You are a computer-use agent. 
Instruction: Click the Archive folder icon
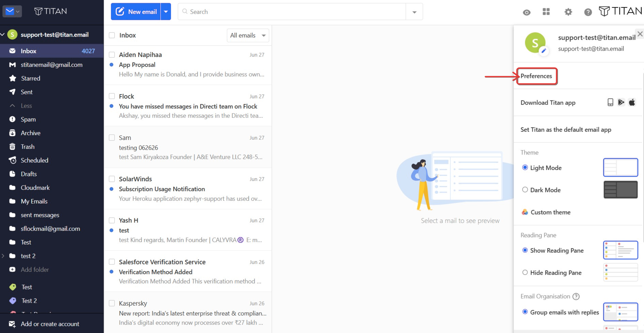click(x=12, y=133)
